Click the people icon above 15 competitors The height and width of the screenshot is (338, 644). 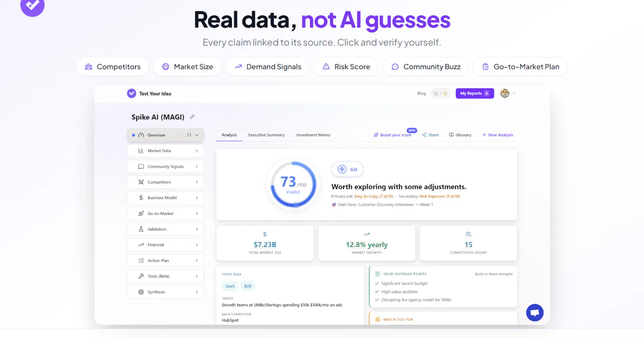[x=469, y=234]
